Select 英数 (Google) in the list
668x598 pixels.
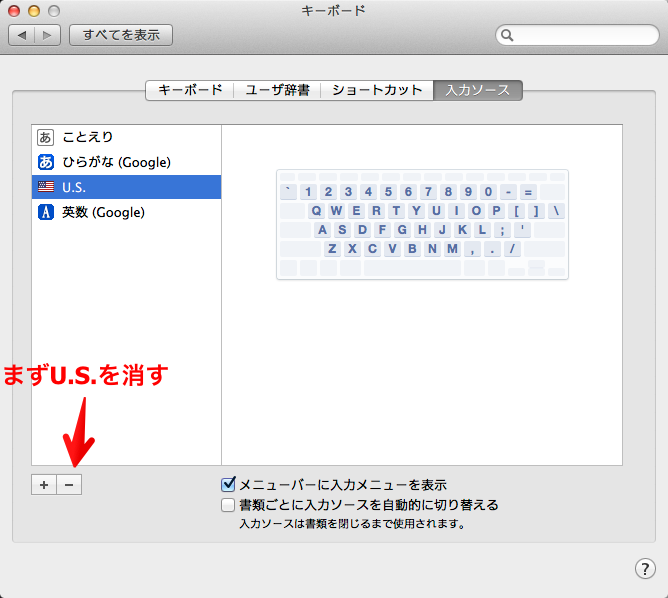click(127, 212)
